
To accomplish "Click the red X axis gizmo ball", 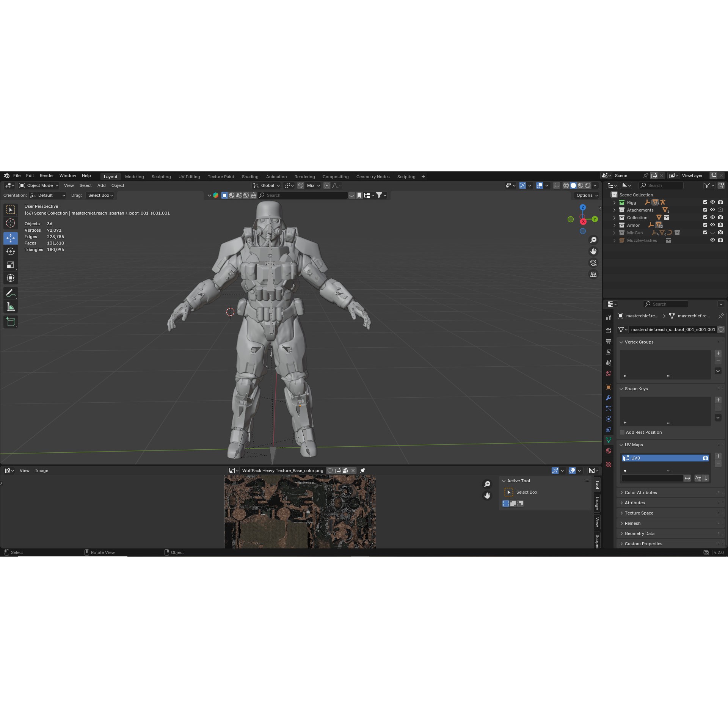I will pyautogui.click(x=583, y=221).
